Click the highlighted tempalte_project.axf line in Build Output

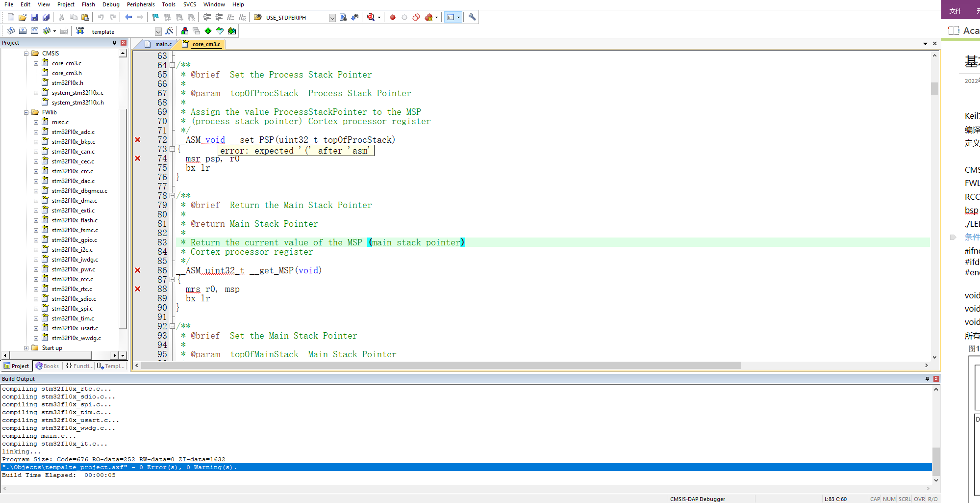point(466,467)
